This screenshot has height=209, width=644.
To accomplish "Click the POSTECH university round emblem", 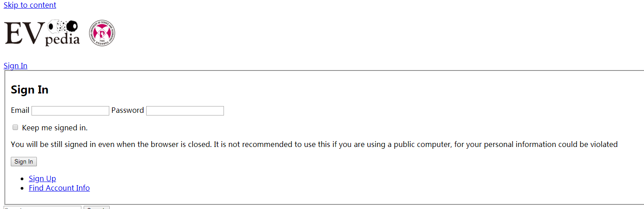I will (x=102, y=33).
